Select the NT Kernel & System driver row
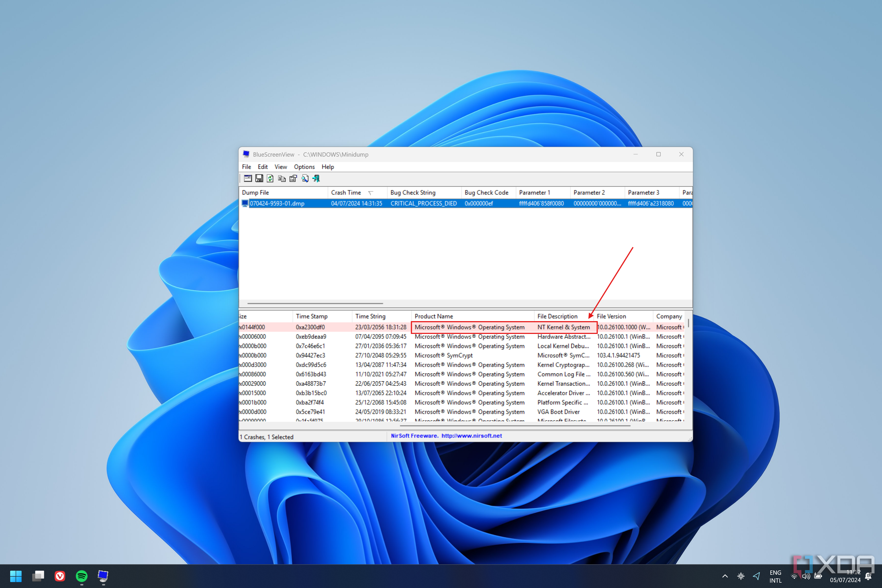The height and width of the screenshot is (588, 882). tap(462, 327)
